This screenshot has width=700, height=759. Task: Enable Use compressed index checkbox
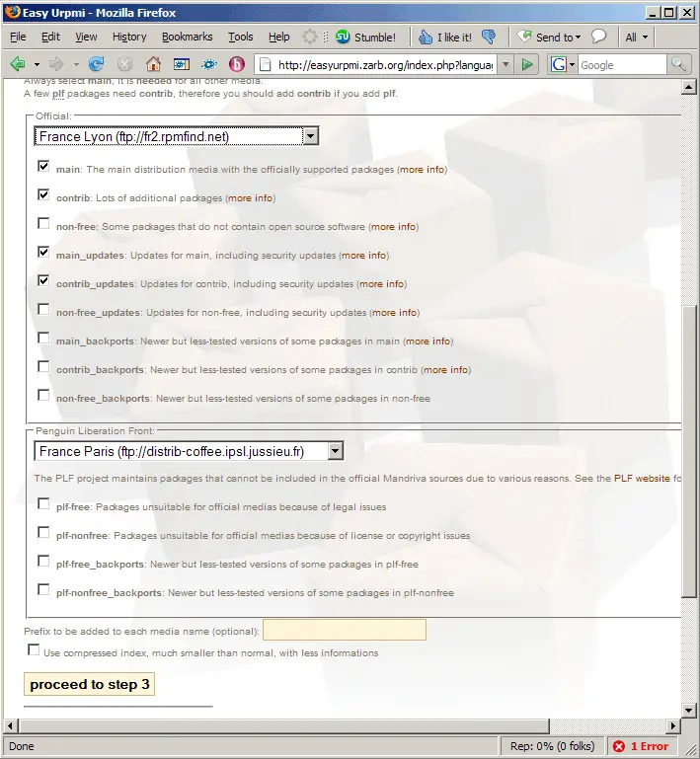[x=34, y=649]
